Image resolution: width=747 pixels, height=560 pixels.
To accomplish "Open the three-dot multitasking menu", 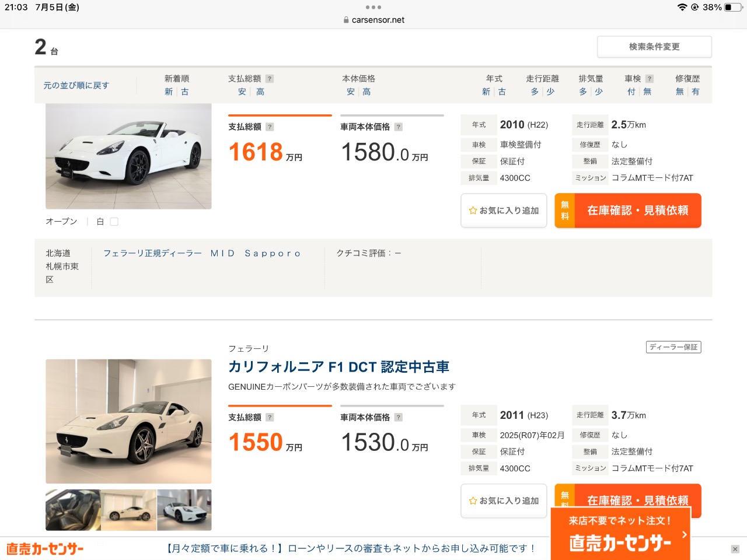I will [373, 7].
